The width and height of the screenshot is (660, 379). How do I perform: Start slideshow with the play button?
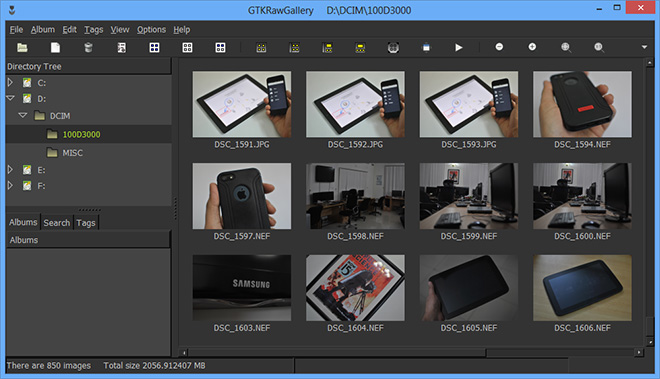459,48
